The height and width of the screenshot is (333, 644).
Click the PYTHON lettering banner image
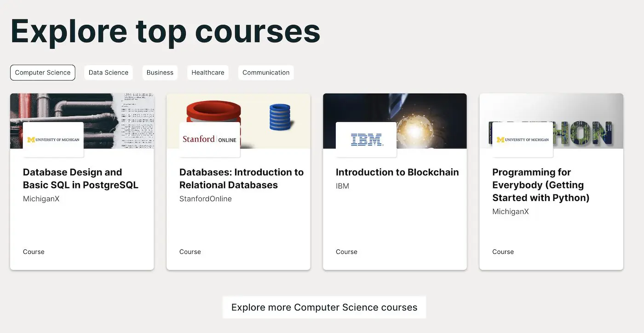(551, 121)
